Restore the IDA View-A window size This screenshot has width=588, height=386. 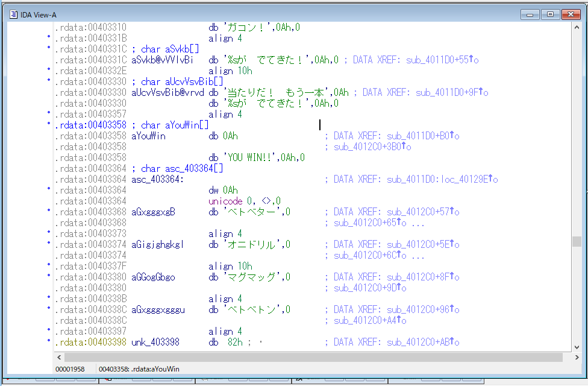pyautogui.click(x=550, y=14)
